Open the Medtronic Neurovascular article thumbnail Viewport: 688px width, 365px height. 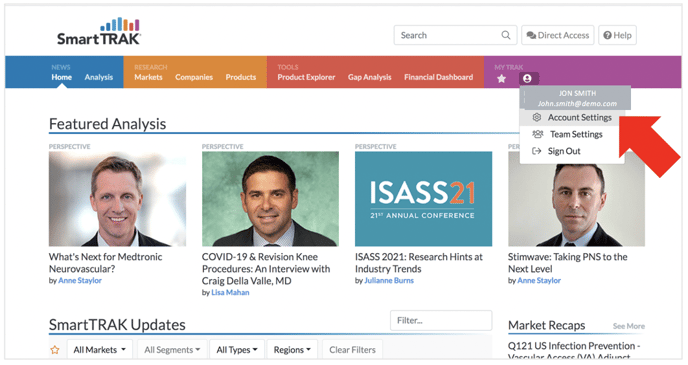pos(117,199)
